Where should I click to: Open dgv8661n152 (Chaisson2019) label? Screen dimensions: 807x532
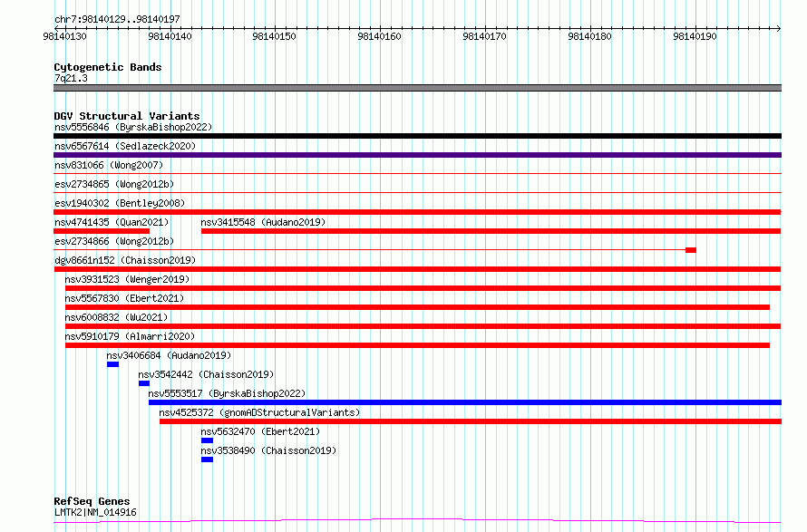point(125,260)
